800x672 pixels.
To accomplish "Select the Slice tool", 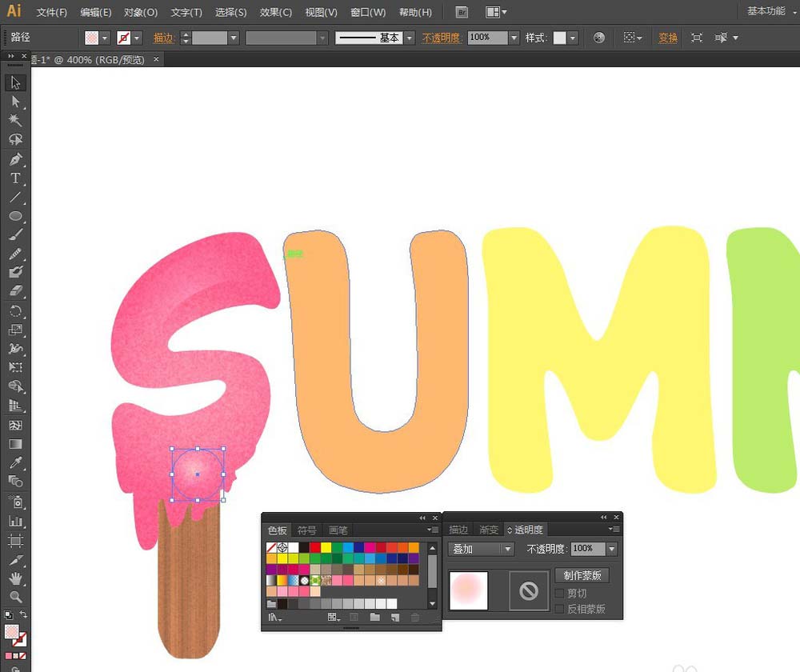I will 15,560.
